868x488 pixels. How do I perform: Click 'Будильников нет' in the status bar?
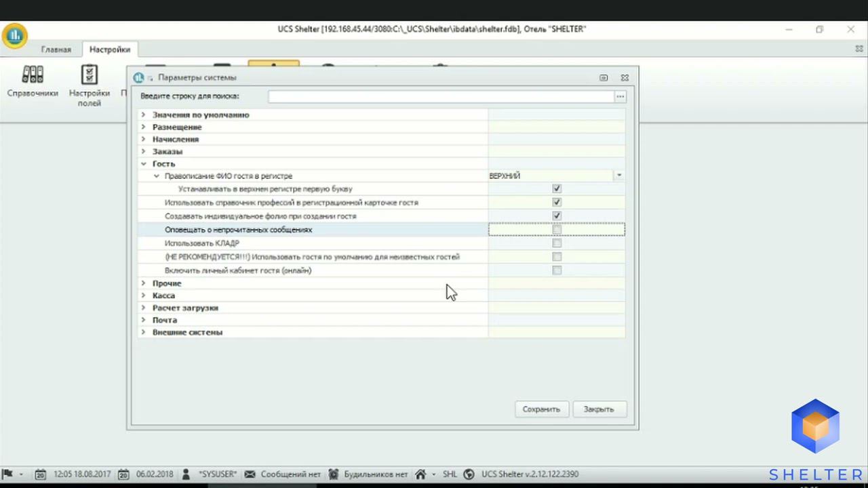(376, 474)
